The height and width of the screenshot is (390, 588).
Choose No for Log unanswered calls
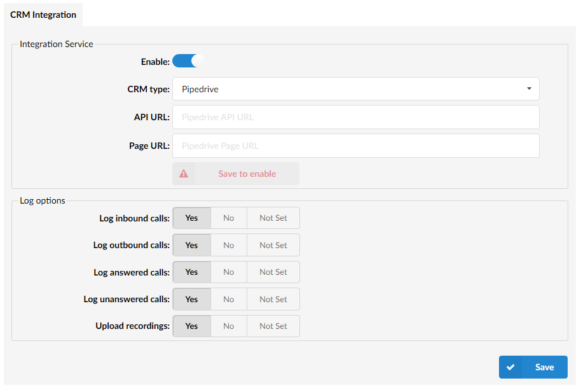(228, 299)
